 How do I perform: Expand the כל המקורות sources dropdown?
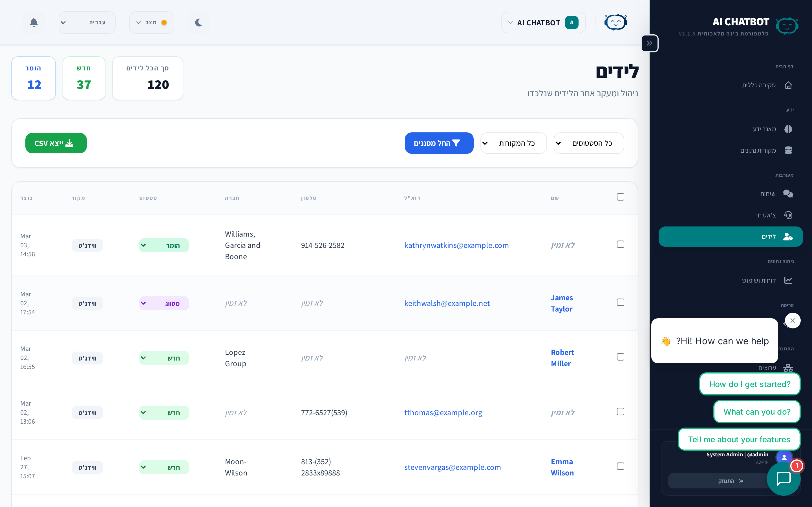pyautogui.click(x=513, y=143)
